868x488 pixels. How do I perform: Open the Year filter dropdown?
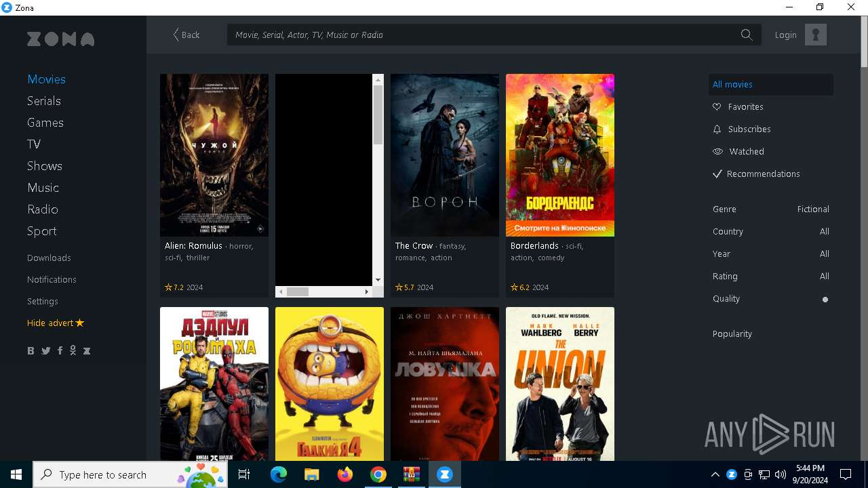[x=771, y=253]
